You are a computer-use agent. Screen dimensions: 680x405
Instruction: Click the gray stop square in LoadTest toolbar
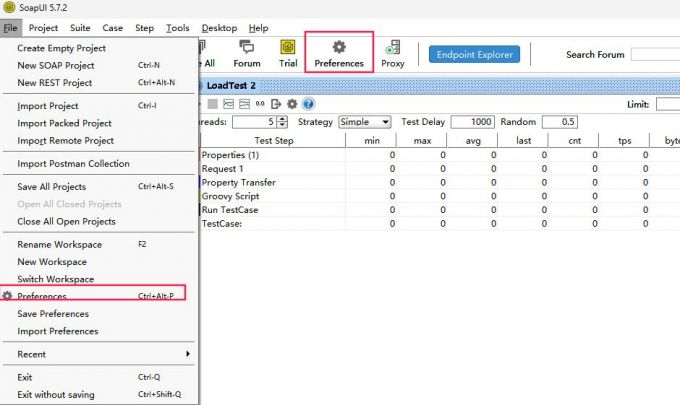click(x=212, y=104)
